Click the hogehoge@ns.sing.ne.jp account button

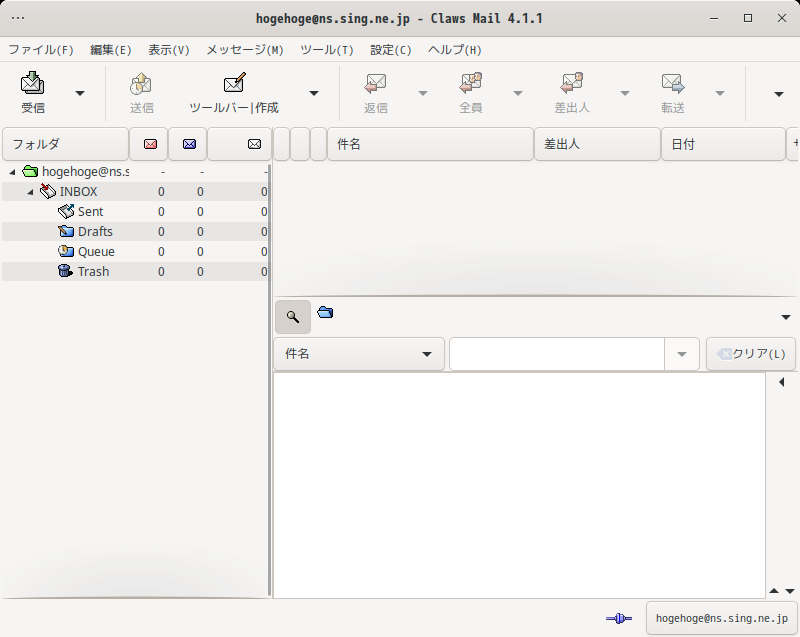point(721,619)
